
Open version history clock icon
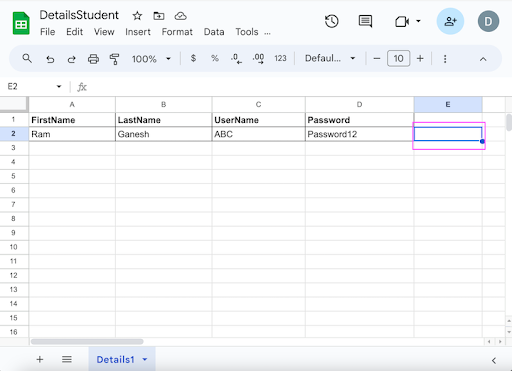click(x=332, y=22)
